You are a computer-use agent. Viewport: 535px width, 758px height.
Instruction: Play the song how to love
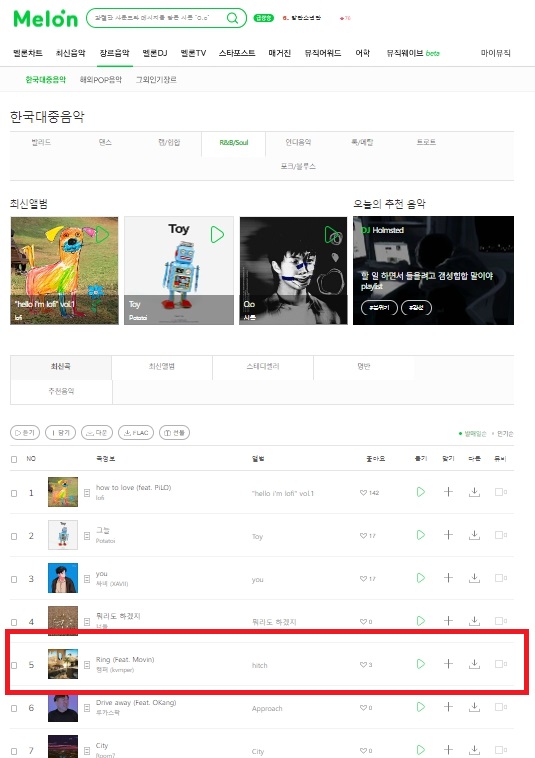pyautogui.click(x=420, y=492)
